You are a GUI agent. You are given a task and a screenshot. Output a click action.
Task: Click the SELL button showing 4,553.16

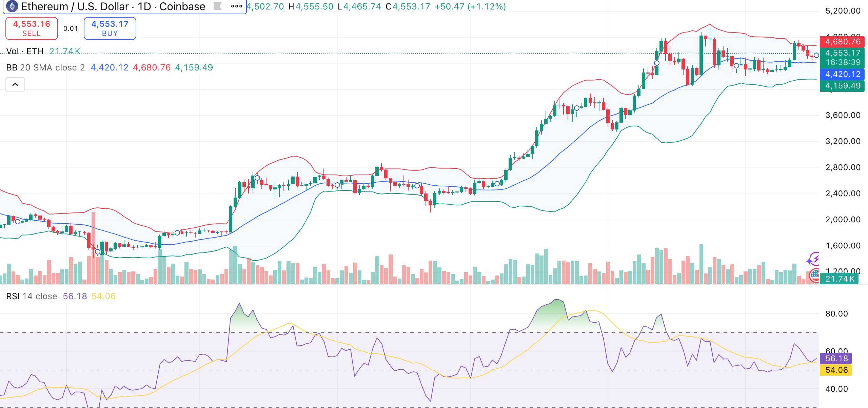[32, 28]
